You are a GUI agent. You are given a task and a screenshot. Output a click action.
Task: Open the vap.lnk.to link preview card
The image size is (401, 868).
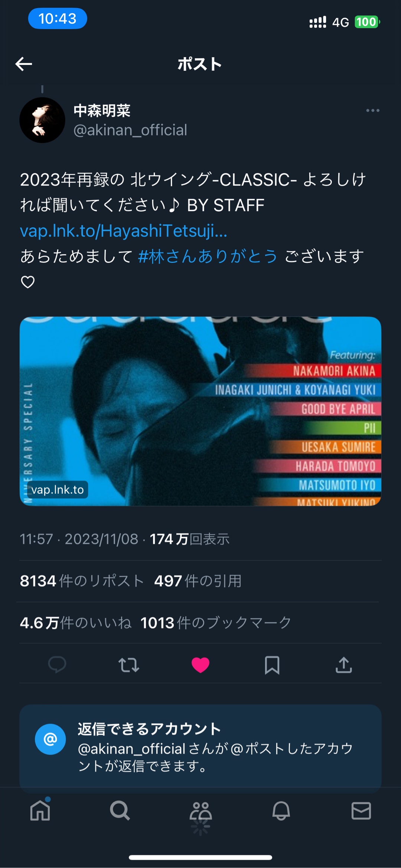click(x=200, y=411)
